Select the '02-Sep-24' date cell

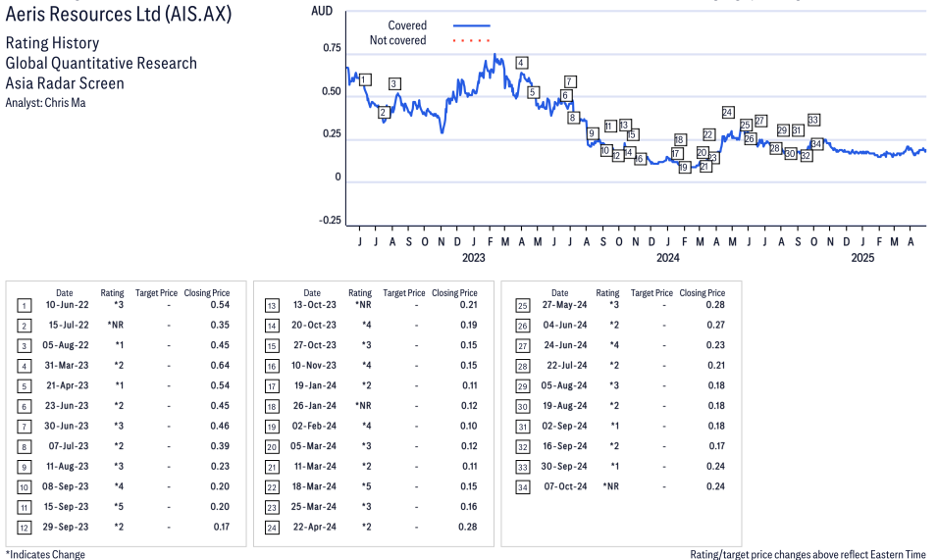pyautogui.click(x=565, y=427)
